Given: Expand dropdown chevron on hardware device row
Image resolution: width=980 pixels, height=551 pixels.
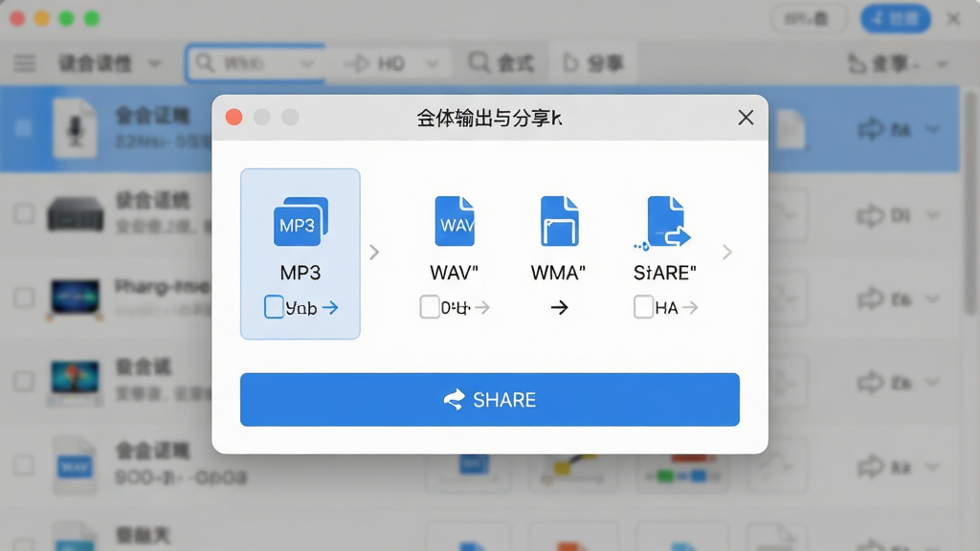Looking at the screenshot, I should [x=933, y=216].
